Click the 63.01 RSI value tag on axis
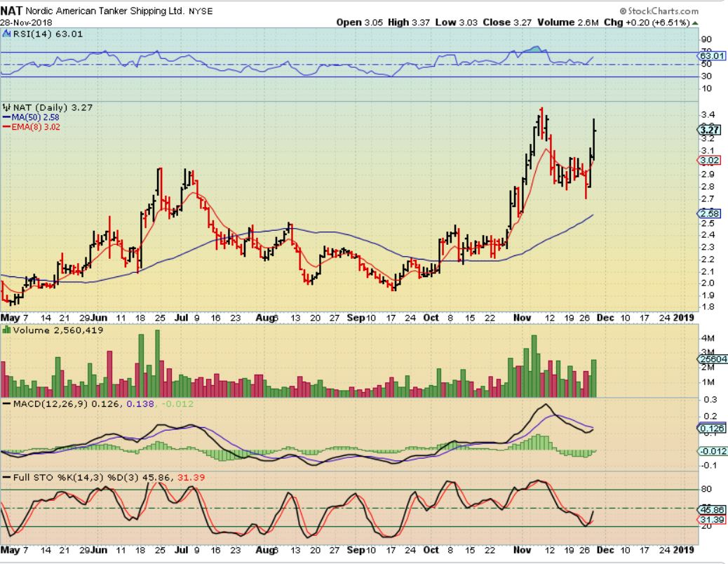 click(711, 55)
